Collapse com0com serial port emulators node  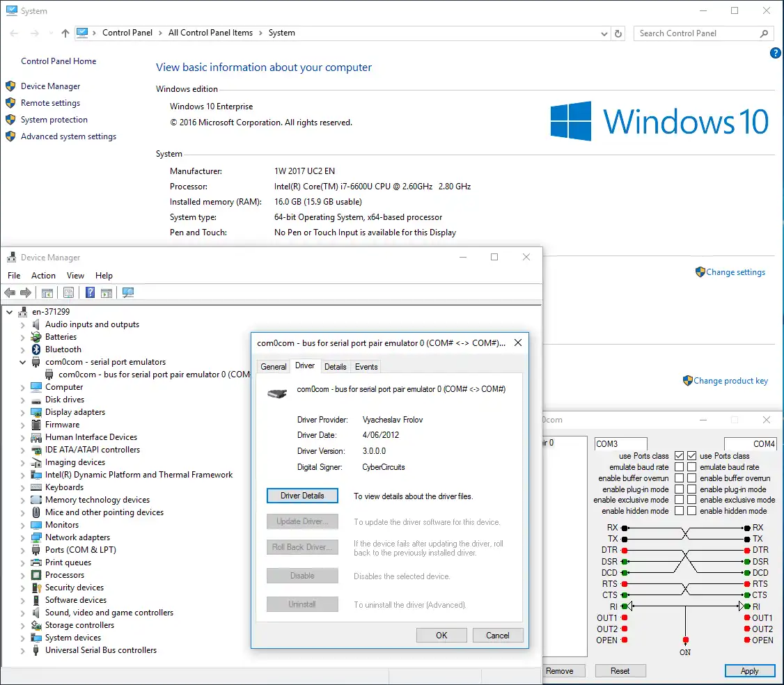[22, 362]
